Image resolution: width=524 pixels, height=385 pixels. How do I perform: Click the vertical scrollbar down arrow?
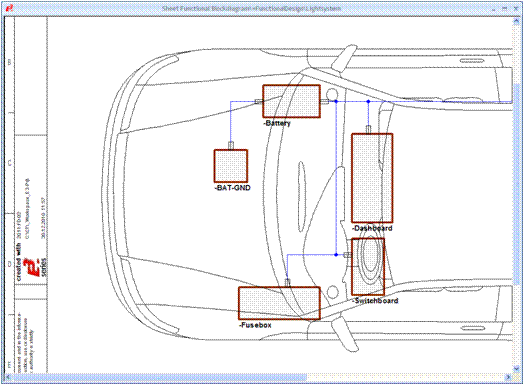[516, 369]
